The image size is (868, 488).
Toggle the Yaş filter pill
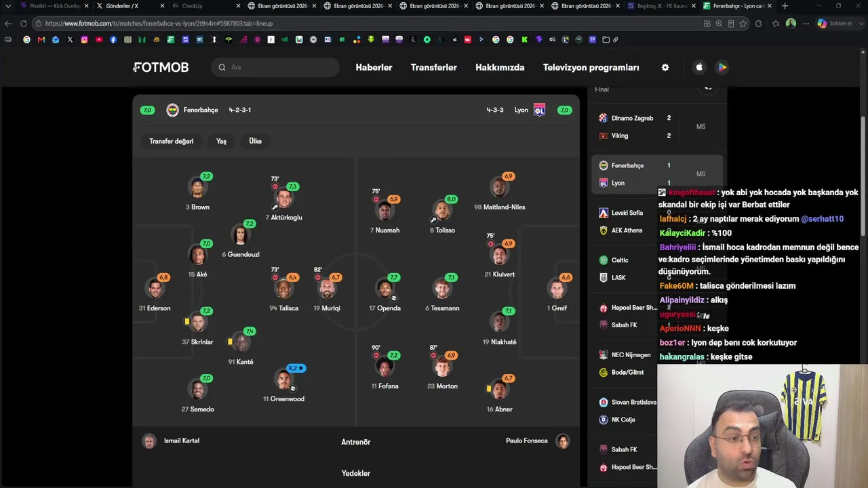pyautogui.click(x=221, y=141)
